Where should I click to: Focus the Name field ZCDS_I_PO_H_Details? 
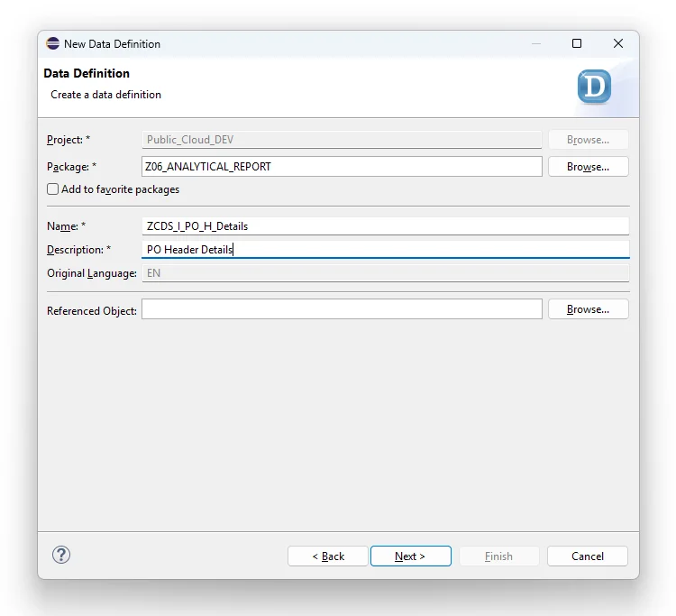click(x=386, y=226)
